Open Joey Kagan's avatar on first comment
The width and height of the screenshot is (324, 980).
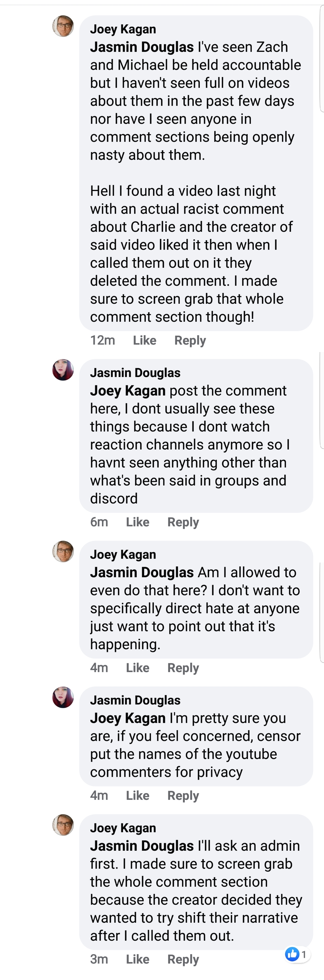click(x=63, y=26)
